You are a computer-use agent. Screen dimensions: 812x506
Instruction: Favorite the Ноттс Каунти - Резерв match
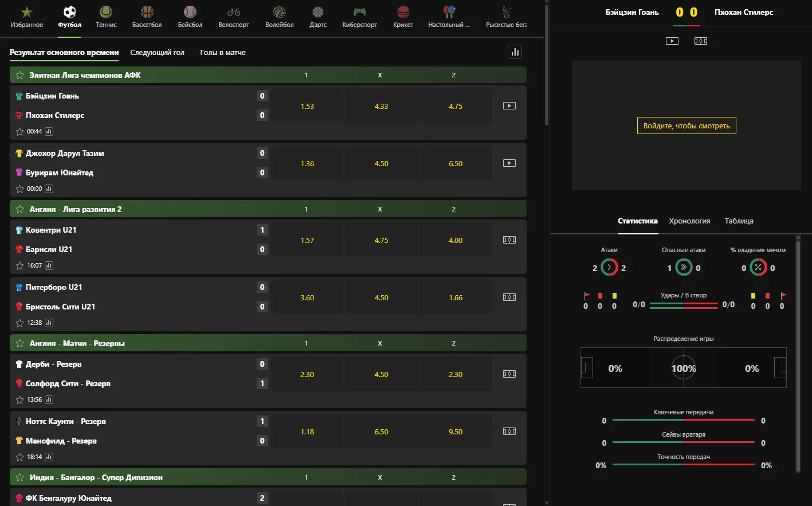19,457
